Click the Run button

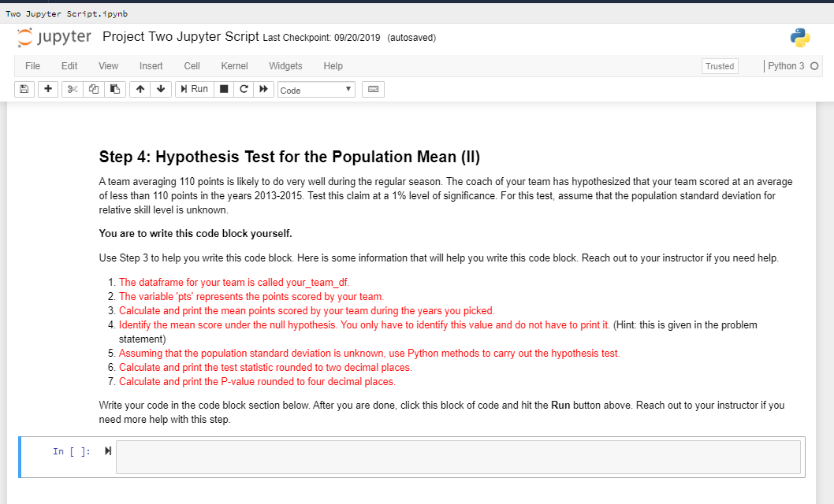click(x=194, y=88)
